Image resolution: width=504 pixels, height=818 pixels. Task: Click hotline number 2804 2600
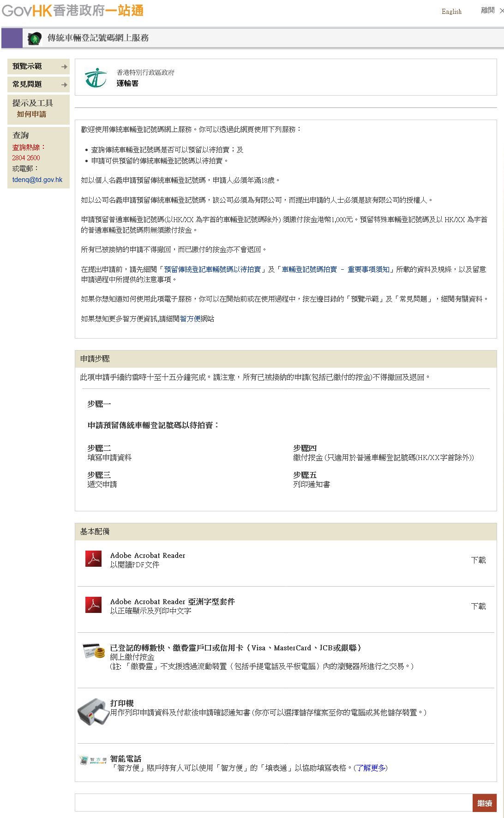[26, 158]
